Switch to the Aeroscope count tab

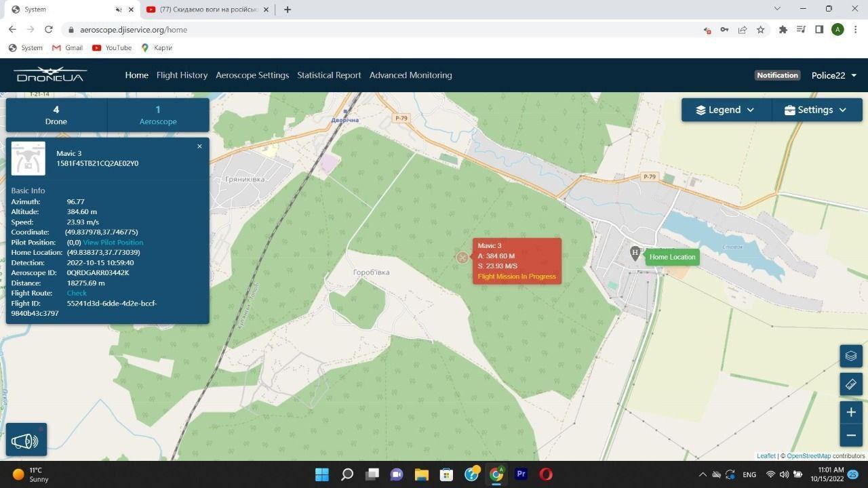(158, 115)
